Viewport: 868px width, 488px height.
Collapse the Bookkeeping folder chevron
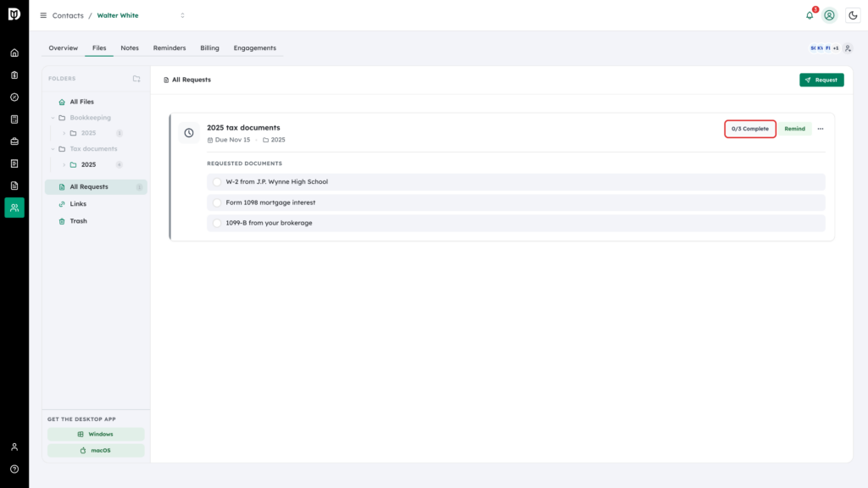[x=53, y=118]
